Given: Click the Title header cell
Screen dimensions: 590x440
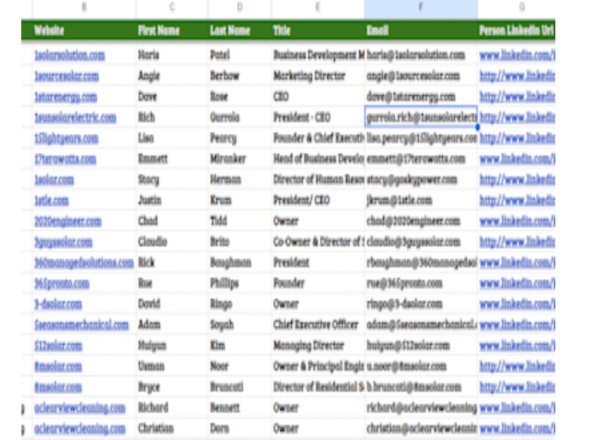Looking at the screenshot, I should pos(318,30).
